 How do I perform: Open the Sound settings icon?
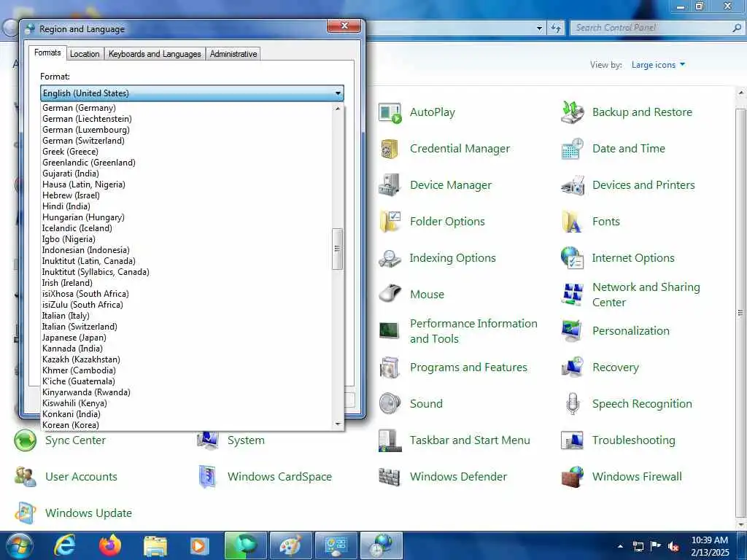(x=390, y=404)
